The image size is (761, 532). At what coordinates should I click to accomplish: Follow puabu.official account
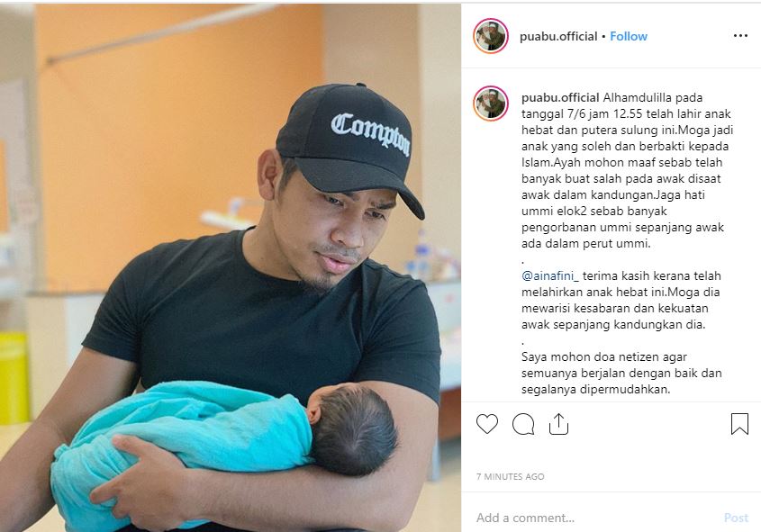click(x=629, y=36)
